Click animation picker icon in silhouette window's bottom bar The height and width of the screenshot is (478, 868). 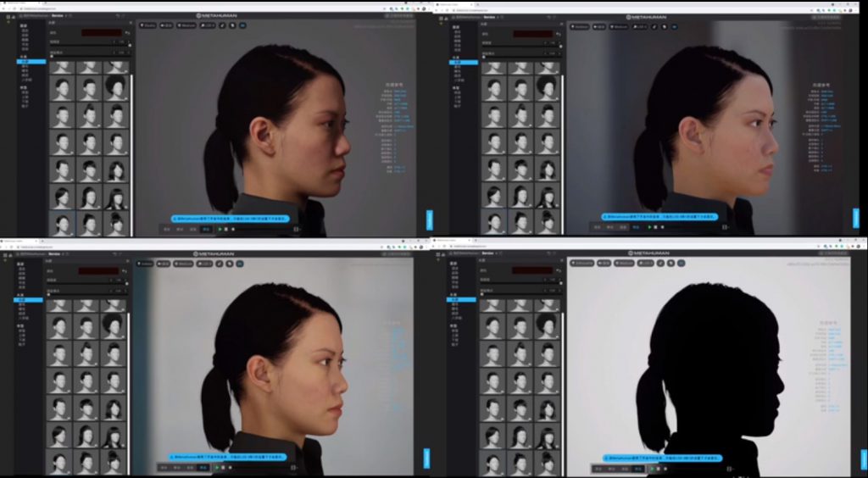click(730, 469)
